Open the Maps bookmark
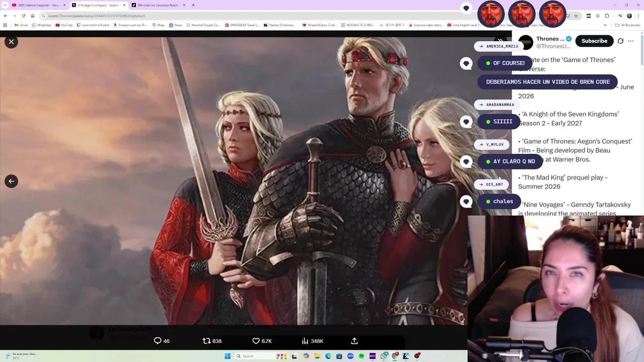644x362 pixels. (x=158, y=25)
